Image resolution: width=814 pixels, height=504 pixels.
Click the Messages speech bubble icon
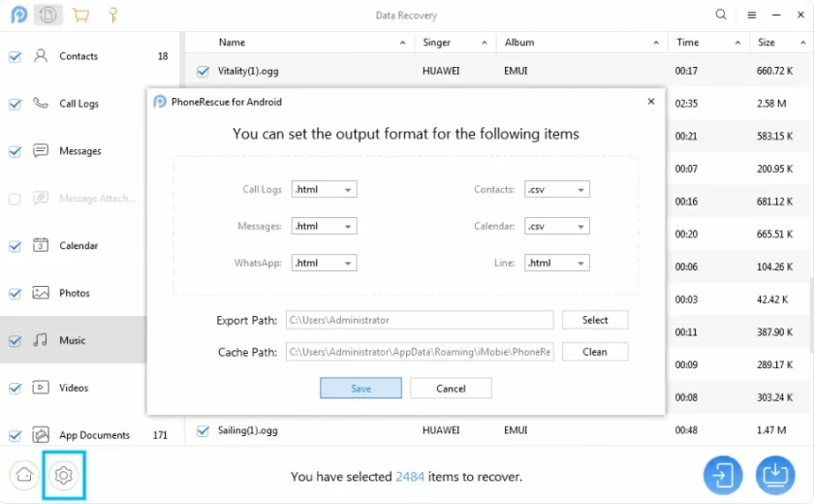point(41,150)
